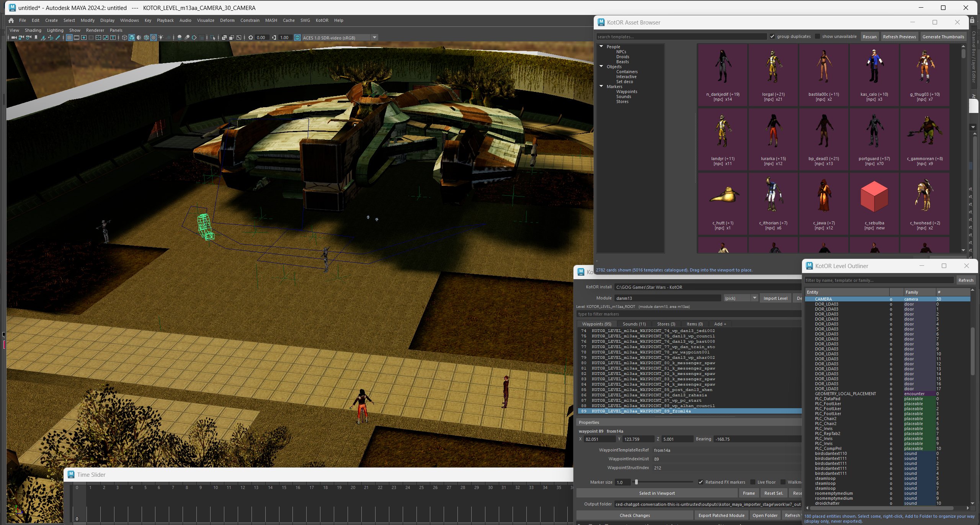Click the Rescan button

click(869, 37)
